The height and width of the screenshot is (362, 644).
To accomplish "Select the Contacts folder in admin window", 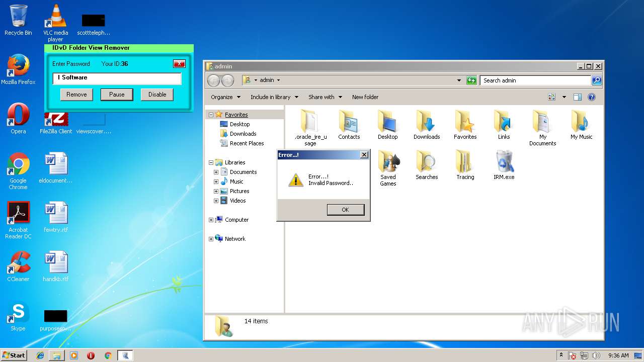I will coord(349,125).
